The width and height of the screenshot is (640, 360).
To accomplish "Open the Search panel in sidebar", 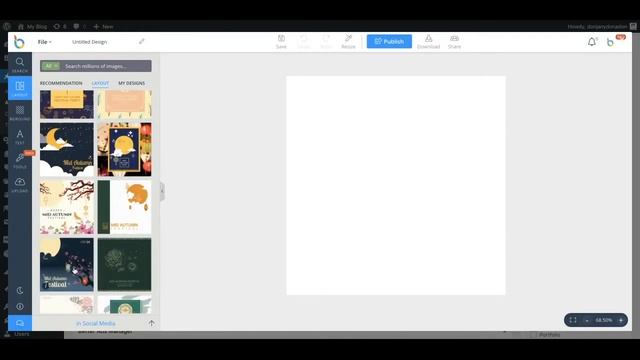I will 20,64.
